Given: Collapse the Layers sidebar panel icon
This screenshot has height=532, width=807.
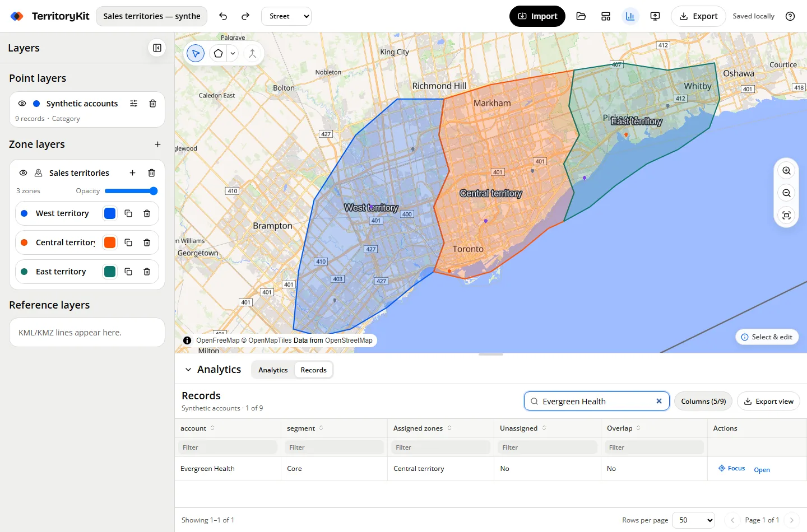Looking at the screenshot, I should point(157,48).
